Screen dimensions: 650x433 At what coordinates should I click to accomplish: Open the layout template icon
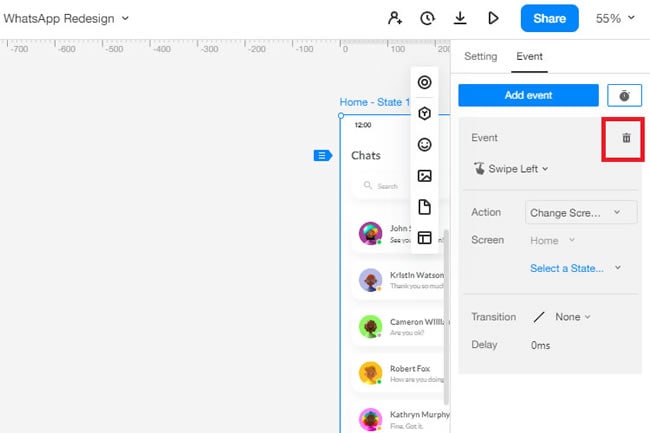pyautogui.click(x=424, y=238)
